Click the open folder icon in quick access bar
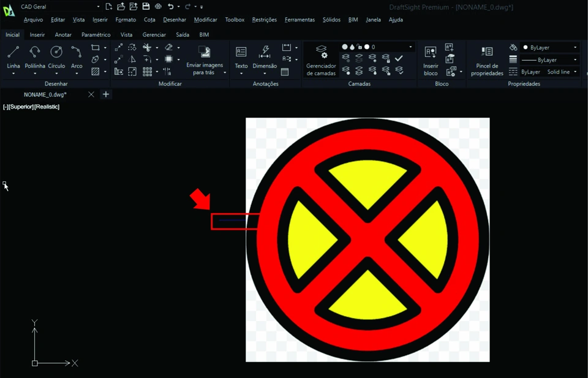588x378 pixels. tap(121, 6)
